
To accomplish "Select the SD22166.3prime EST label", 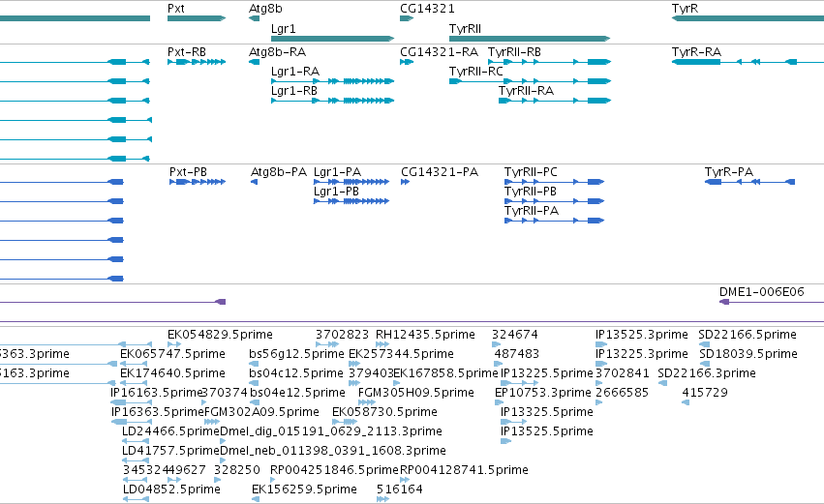I will pyautogui.click(x=707, y=373).
